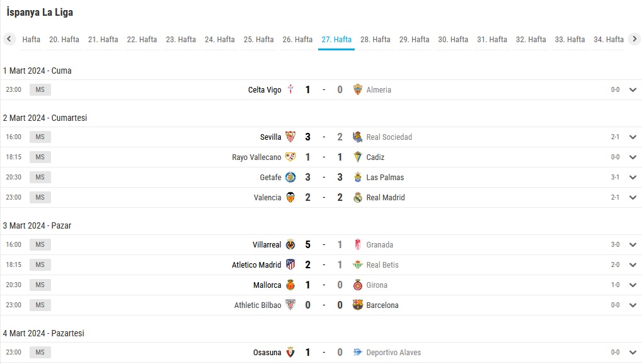The height and width of the screenshot is (364, 642).
Task: Click the Villarreal team badge
Action: point(290,244)
